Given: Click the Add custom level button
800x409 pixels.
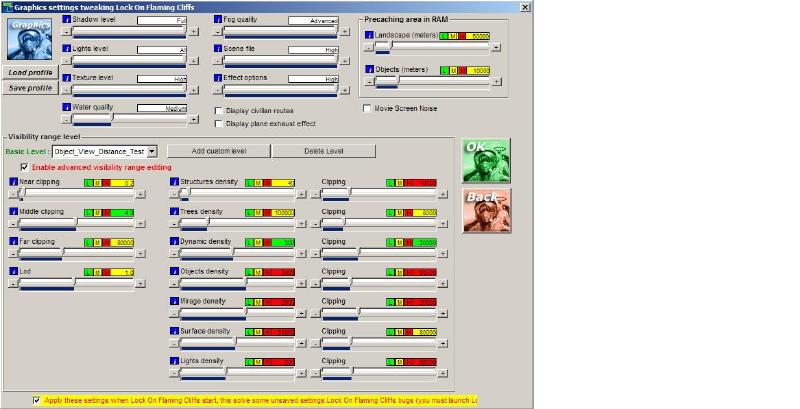Looking at the screenshot, I should [x=219, y=151].
